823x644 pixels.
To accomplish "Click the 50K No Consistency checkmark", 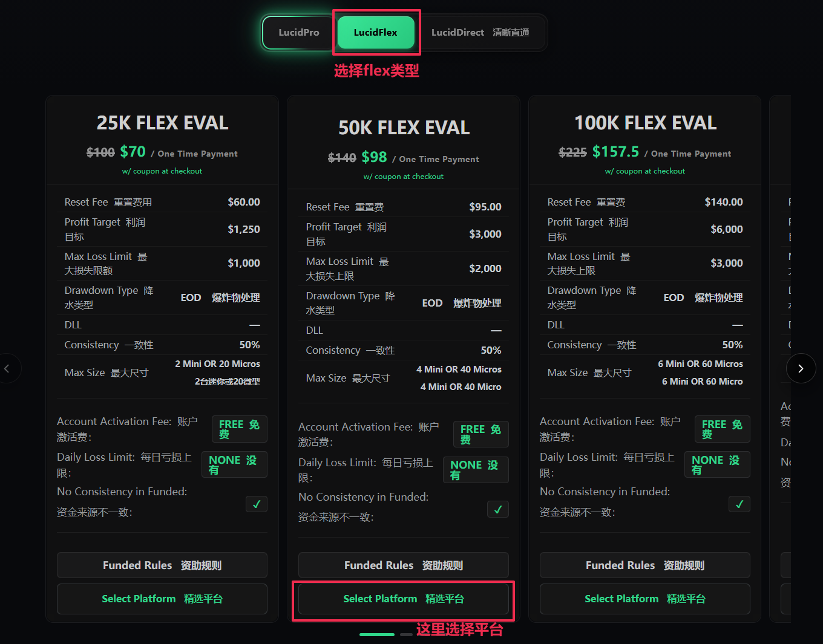I will coord(498,509).
